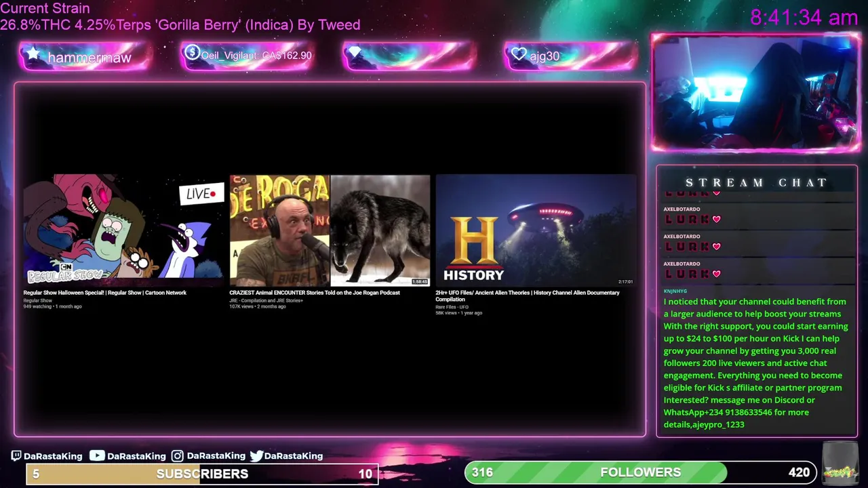Open the Joe Rogan animal encounter thumbnail
Viewport: 868px width, 488px height.
click(x=330, y=230)
